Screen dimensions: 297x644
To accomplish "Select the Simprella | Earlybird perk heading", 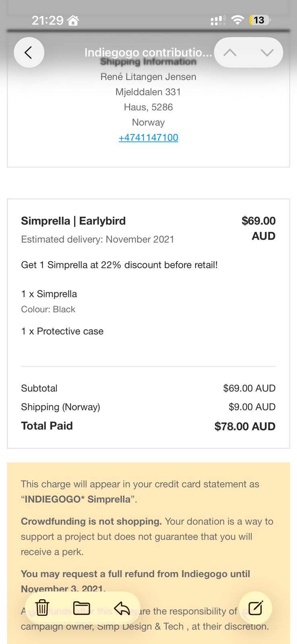I will (x=73, y=221).
